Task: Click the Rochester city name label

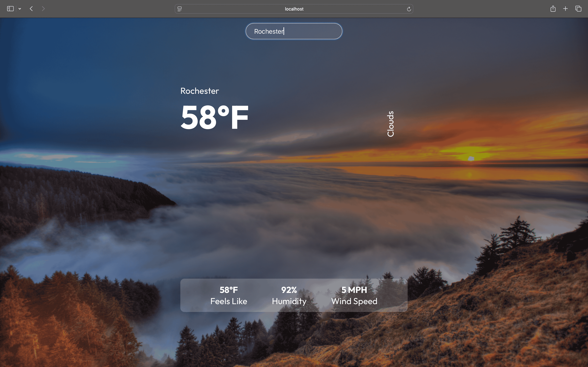Action: point(199,91)
